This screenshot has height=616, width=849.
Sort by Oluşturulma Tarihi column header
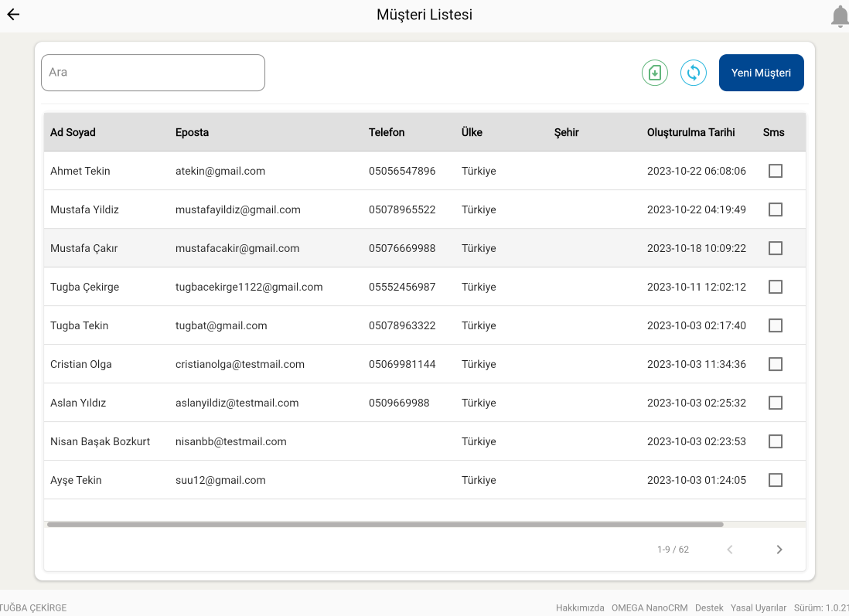coord(690,132)
